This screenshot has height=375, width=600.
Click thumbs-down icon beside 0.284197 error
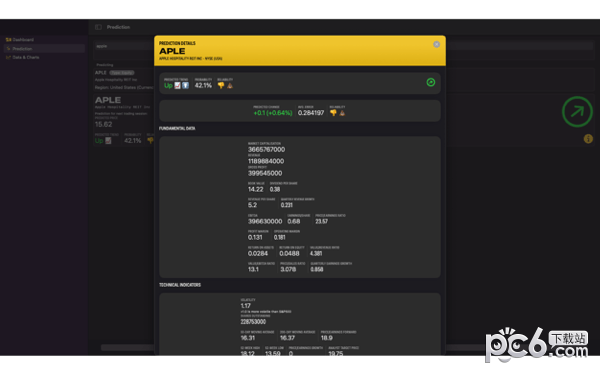tap(333, 113)
